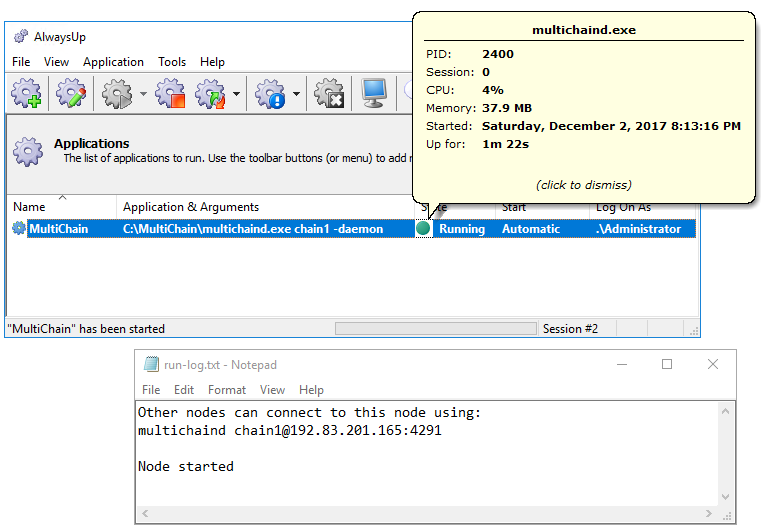
Task: Click the Stop Application red square icon
Action: pos(170,93)
